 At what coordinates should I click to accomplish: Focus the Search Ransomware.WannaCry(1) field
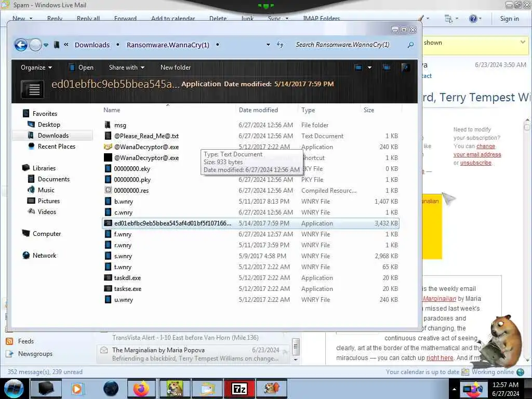(343, 45)
